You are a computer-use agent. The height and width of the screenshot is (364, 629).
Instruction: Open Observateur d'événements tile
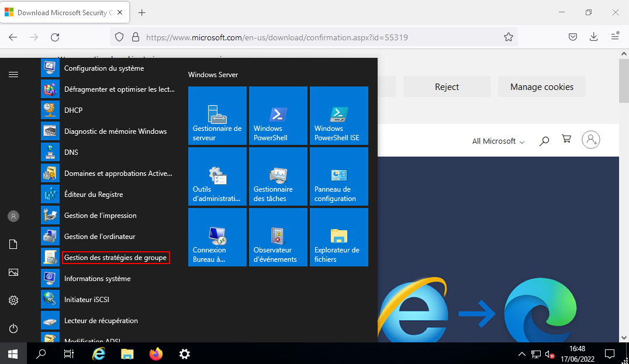click(x=278, y=237)
